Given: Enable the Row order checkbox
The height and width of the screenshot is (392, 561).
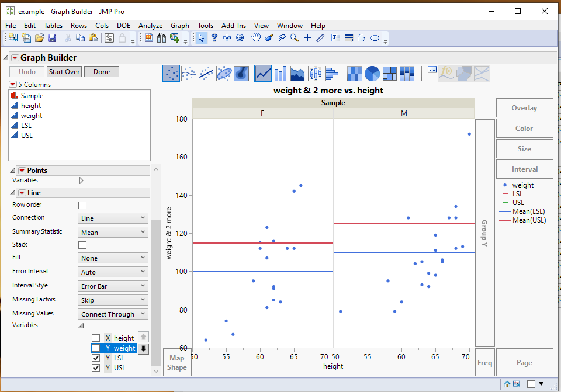Looking at the screenshot, I should (x=82, y=205).
